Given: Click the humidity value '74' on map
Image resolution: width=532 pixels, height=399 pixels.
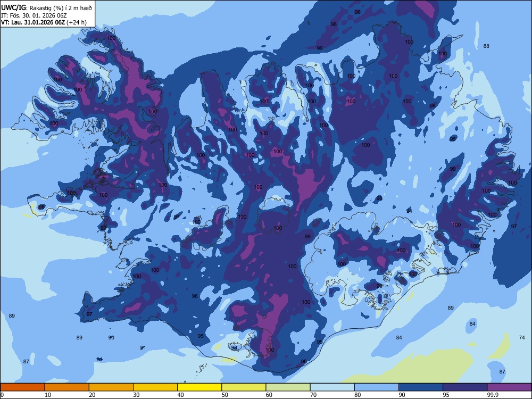Looking at the screenshot, I should [x=522, y=338].
